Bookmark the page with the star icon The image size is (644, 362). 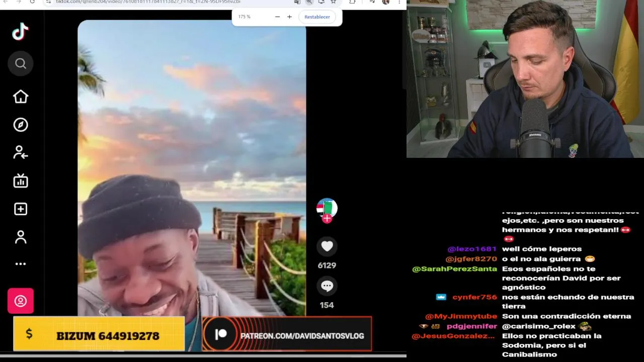coord(333,2)
